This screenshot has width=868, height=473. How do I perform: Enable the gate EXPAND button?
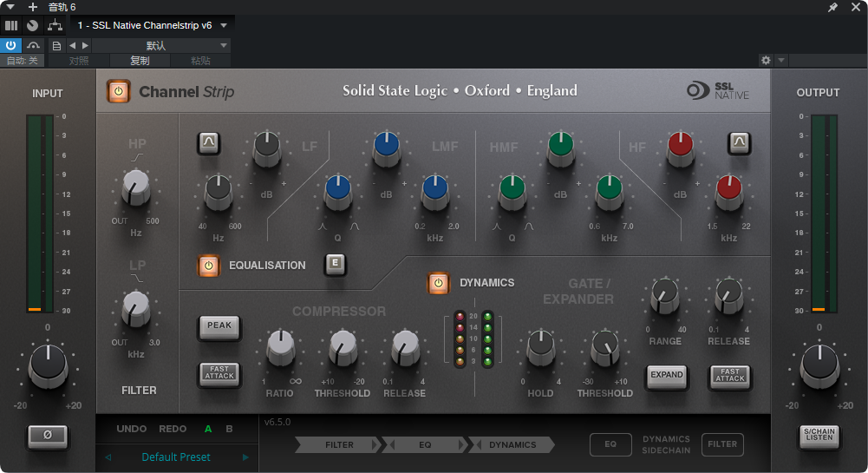pyautogui.click(x=667, y=376)
